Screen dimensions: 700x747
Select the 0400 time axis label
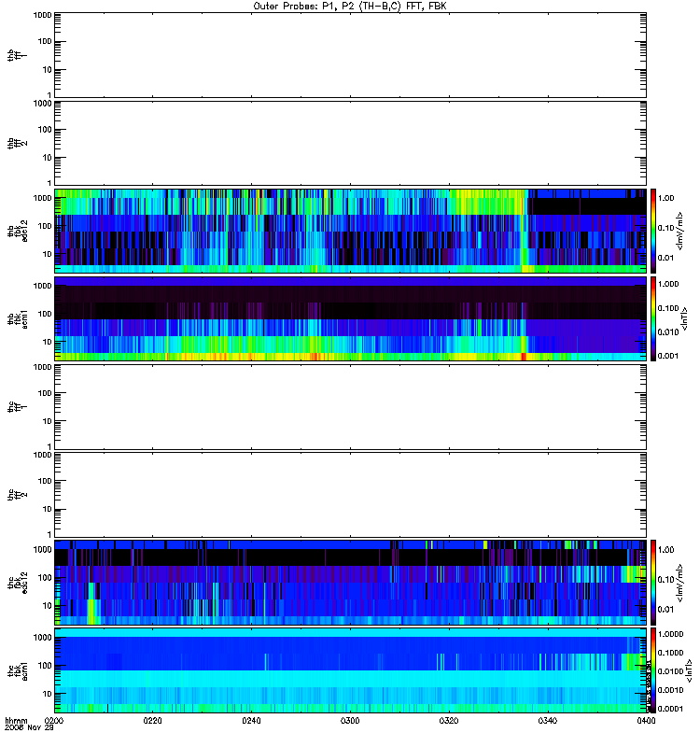(646, 720)
